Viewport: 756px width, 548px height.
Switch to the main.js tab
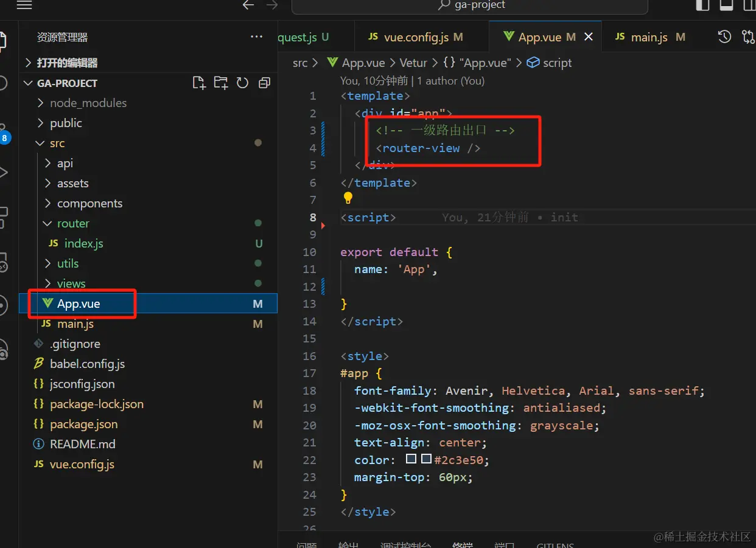[649, 37]
